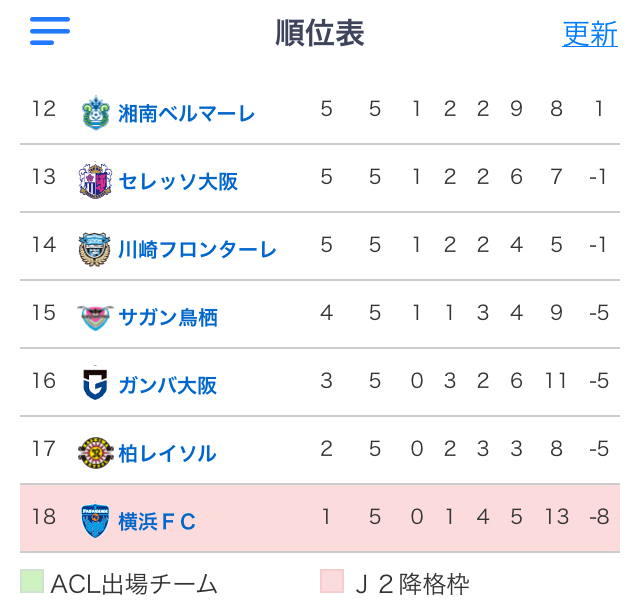Click the 湘南ベルマーレ team crest
The width and height of the screenshot is (640, 605).
click(95, 112)
